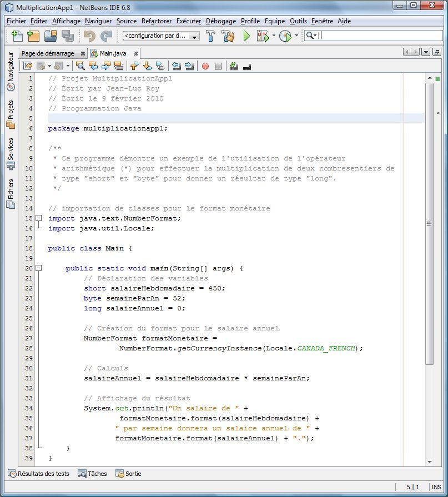Comment out the selected line
Screen dimensions: 448x497
tap(234, 66)
